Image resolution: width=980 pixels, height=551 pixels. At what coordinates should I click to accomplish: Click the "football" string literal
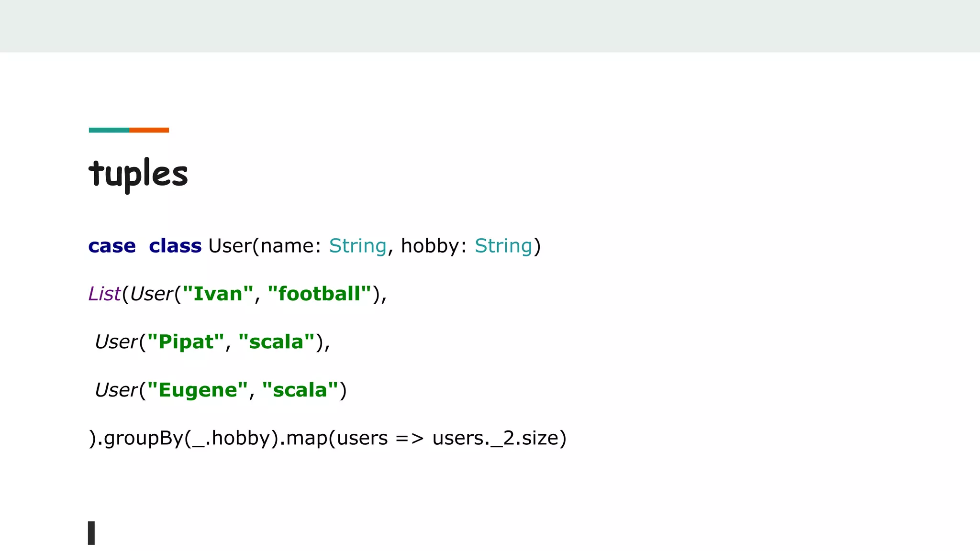coord(320,294)
